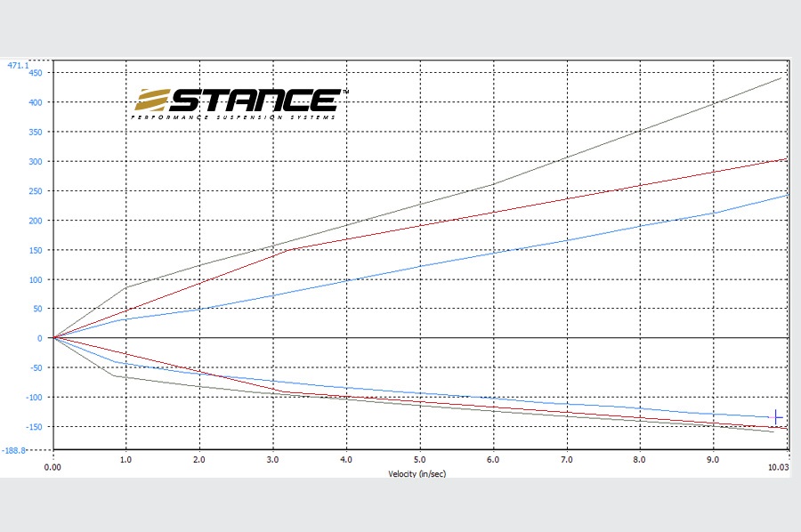This screenshot has height=532, width=801.
Task: Click the Velocity (in/sec) axis label
Action: [x=417, y=473]
